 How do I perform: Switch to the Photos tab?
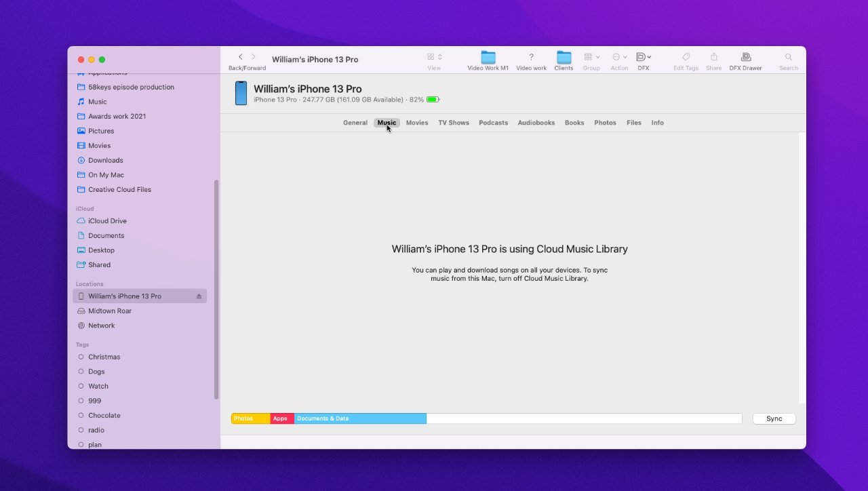pos(605,123)
